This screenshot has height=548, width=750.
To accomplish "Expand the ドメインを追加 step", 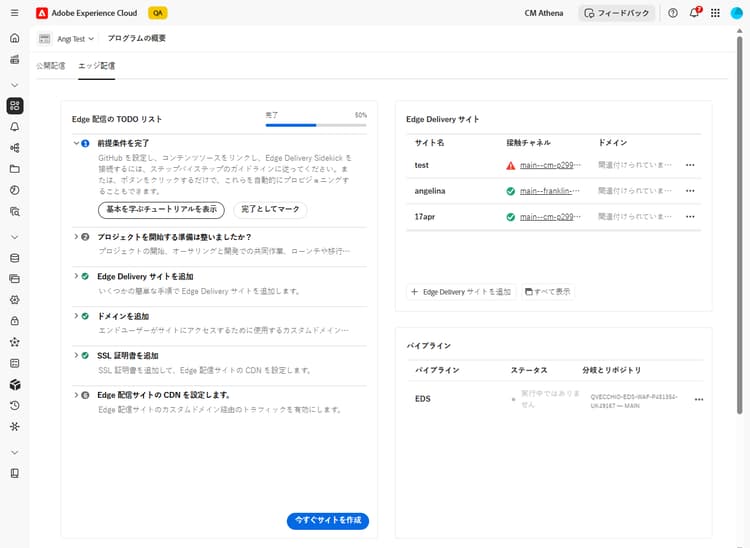I will (76, 316).
